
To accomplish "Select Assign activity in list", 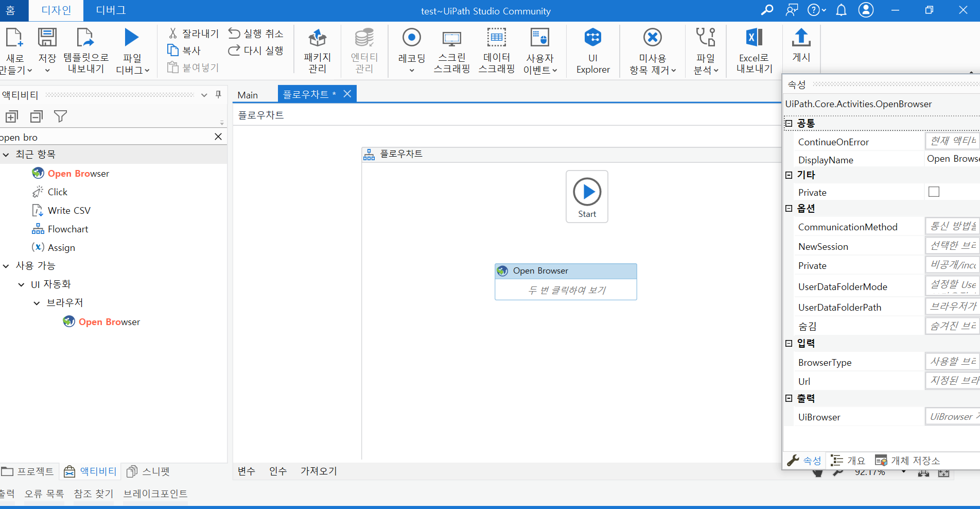I will (x=54, y=248).
